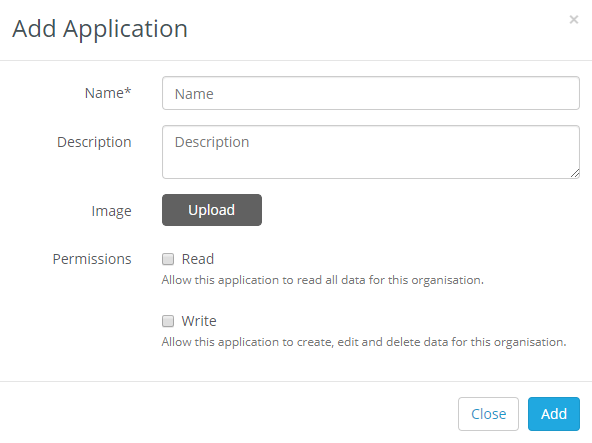Click the Read checkbox label text
Viewport: 592px width, 443px height.
198,259
